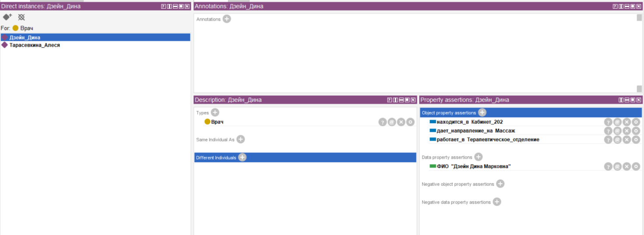Remove the ФИО data property assertion
This screenshot has height=235, width=644.
[626, 166]
